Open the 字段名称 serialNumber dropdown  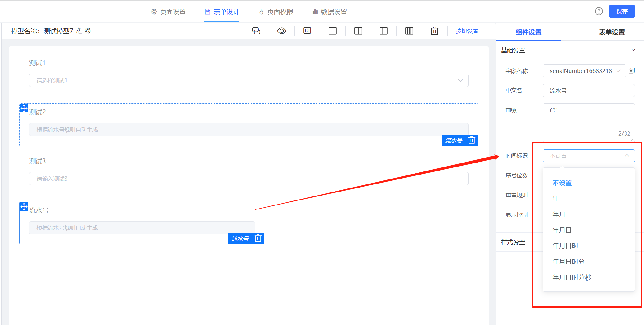[x=584, y=71]
